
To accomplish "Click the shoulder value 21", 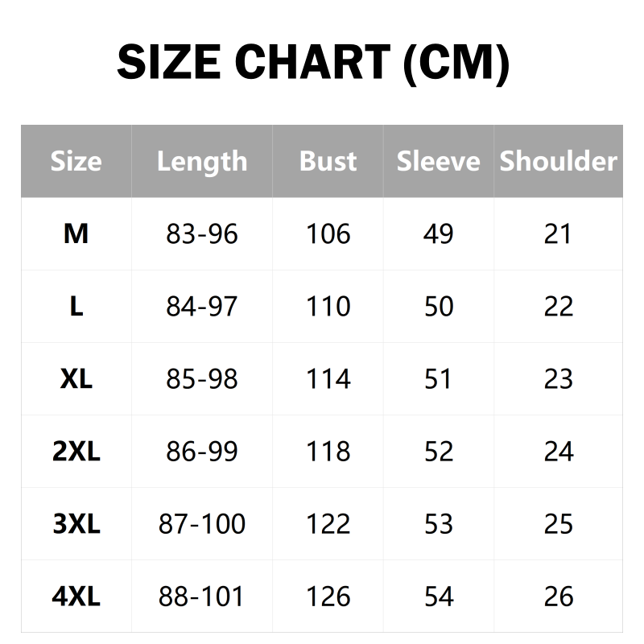I will coord(558,233).
